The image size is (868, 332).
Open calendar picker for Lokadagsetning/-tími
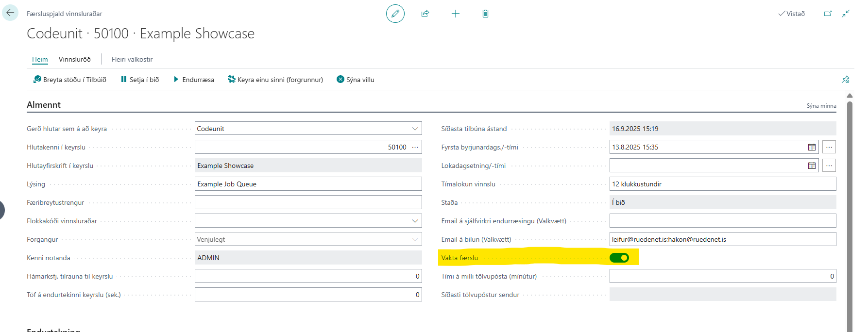(812, 166)
